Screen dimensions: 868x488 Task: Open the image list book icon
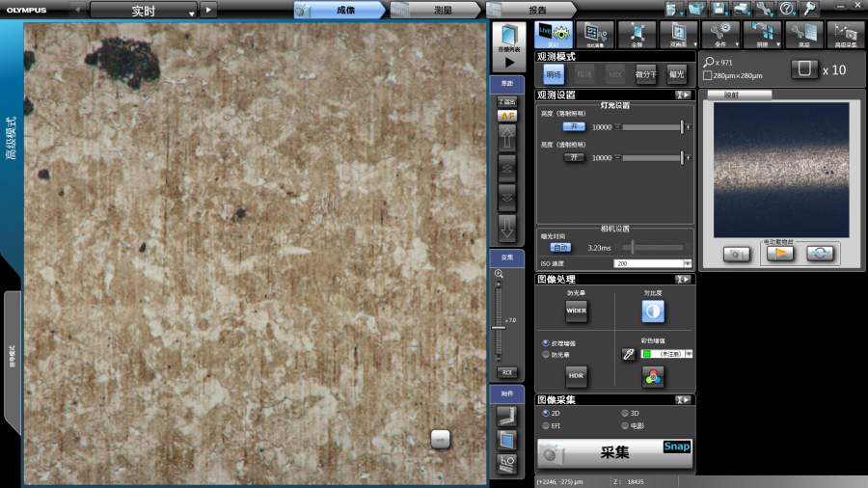coord(508,38)
